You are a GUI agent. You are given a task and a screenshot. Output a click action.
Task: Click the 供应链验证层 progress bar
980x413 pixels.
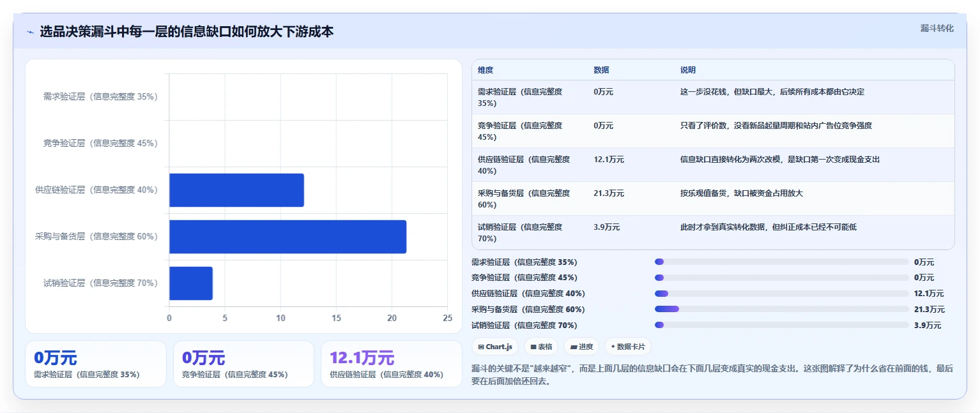[x=781, y=294]
